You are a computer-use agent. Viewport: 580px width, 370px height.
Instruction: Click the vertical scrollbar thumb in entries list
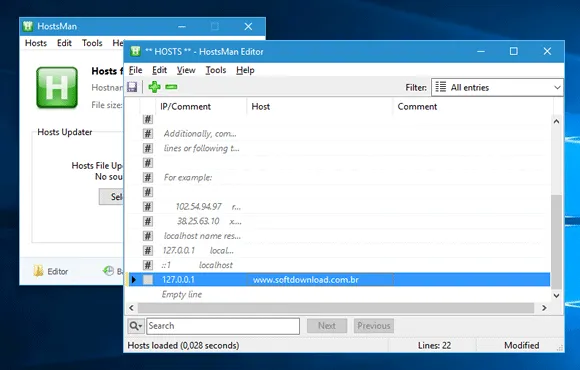click(x=556, y=241)
